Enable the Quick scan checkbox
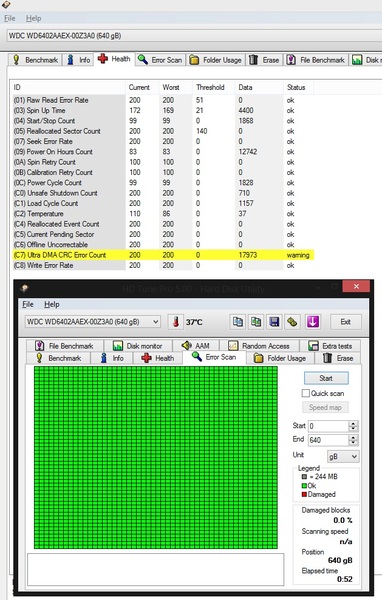 click(x=305, y=393)
